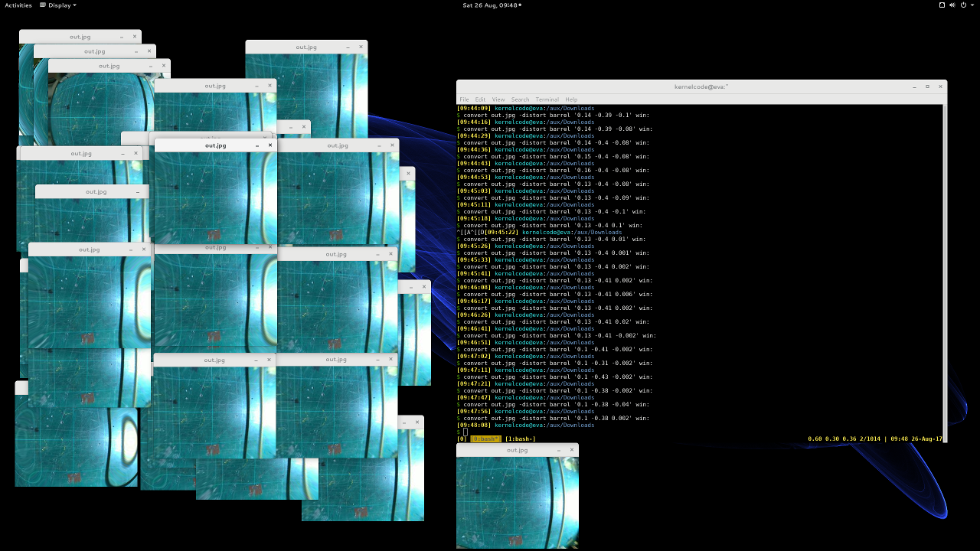Open the clock and calendar dropdown
Screen dimensions: 980x551
(491, 5)
